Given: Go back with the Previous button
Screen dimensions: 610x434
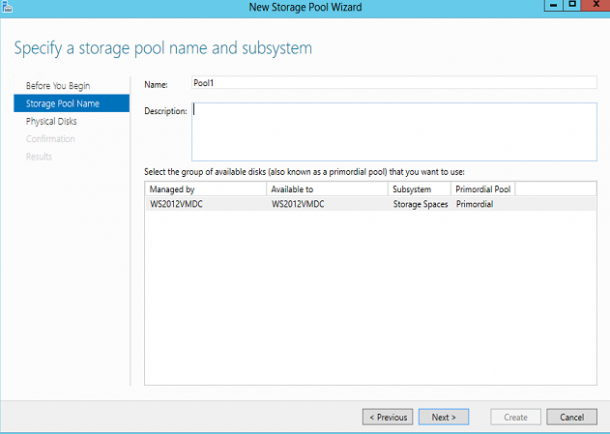Looking at the screenshot, I should click(387, 417).
